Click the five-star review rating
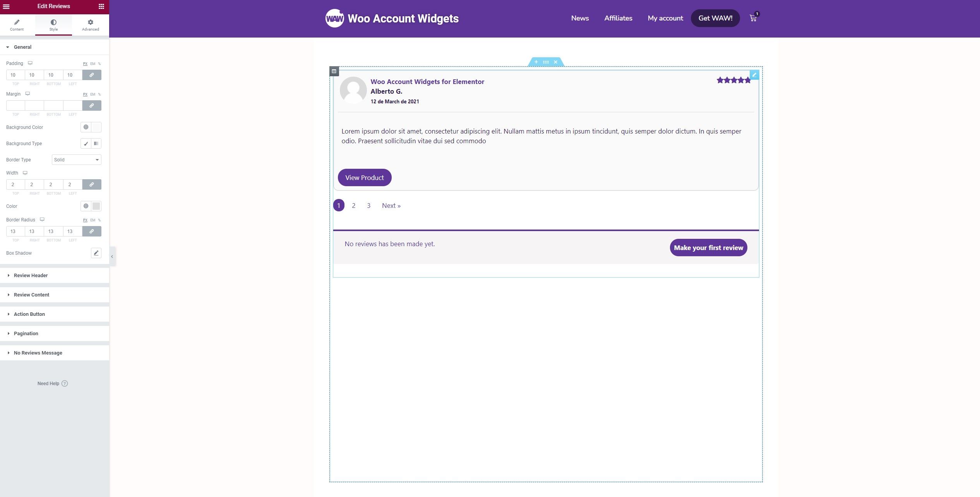Image resolution: width=980 pixels, height=497 pixels. [x=733, y=80]
